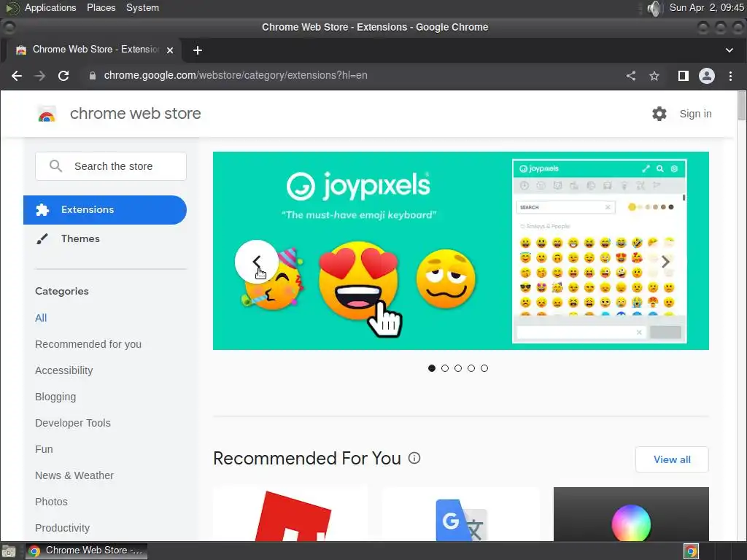Image resolution: width=747 pixels, height=560 pixels.
Task: Select the third carousel dot
Action: click(458, 368)
